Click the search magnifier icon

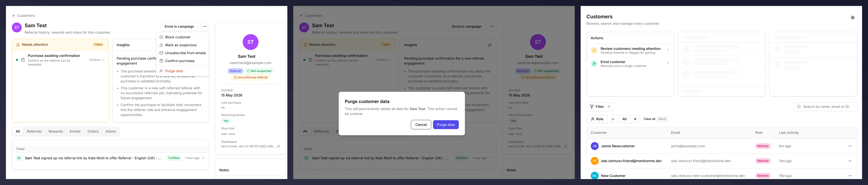pos(799,107)
